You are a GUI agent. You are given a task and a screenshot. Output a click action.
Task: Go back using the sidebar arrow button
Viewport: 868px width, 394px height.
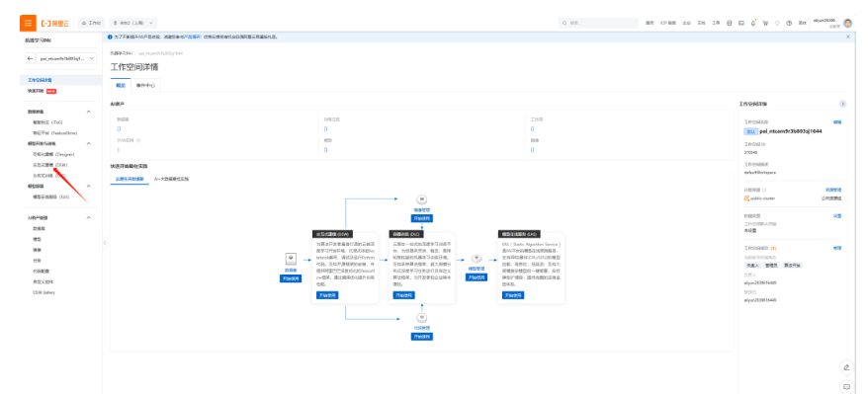click(x=31, y=58)
